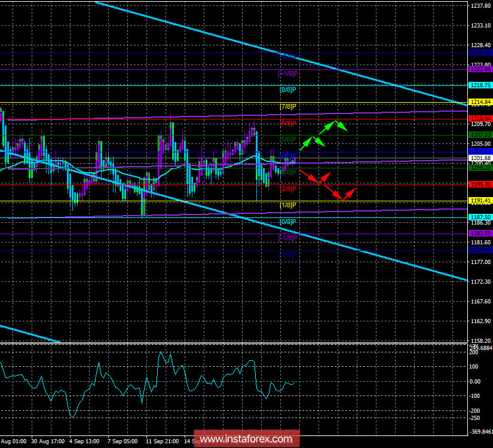The height and width of the screenshot is (448, 493).
Task: Click the [5/8]P green level label
Action: pos(288,139)
